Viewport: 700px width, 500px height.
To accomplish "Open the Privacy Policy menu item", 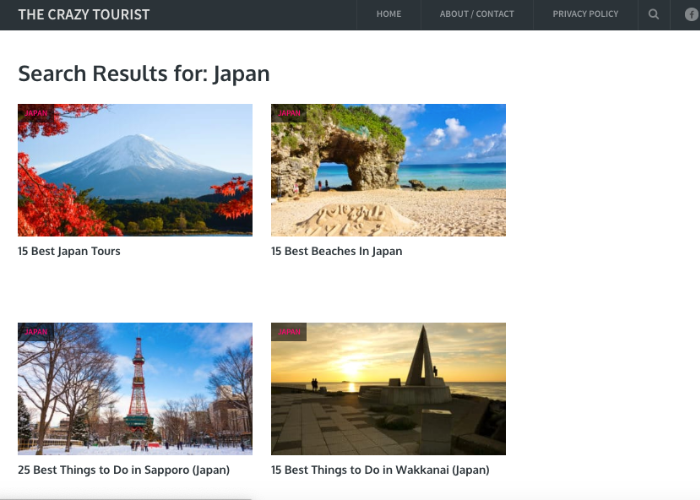I will 585,14.
